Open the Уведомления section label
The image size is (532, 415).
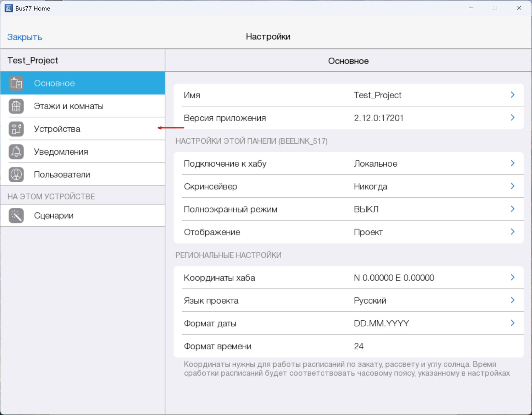click(61, 152)
